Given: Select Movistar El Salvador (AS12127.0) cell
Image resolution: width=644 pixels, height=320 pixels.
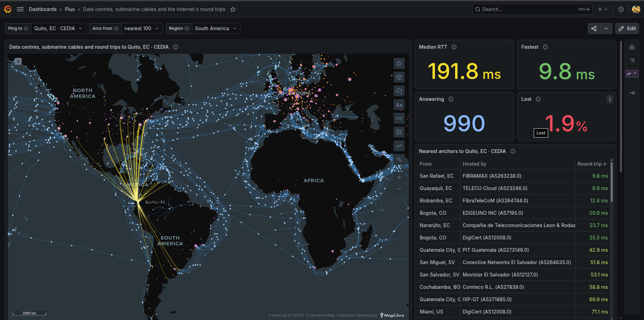Looking at the screenshot, I should click(518, 275).
